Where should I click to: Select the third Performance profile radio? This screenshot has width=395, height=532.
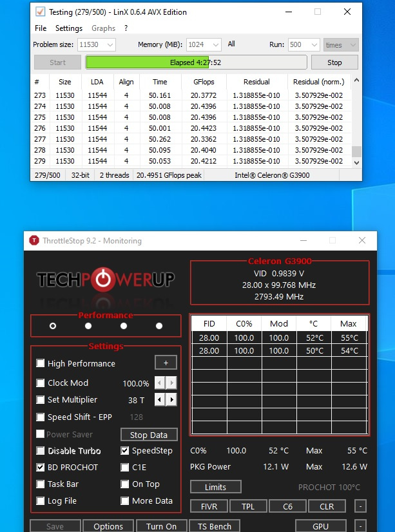tap(124, 326)
